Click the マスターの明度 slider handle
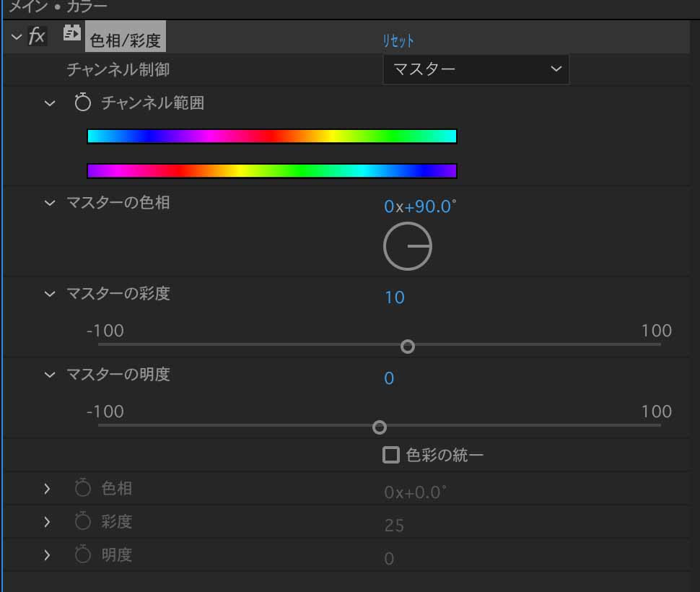 pyautogui.click(x=380, y=427)
